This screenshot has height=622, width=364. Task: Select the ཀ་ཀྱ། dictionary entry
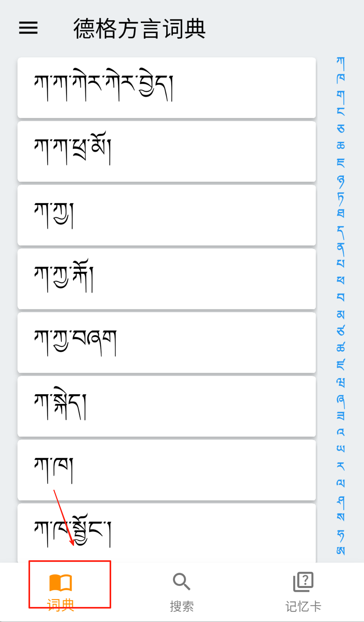coord(167,215)
